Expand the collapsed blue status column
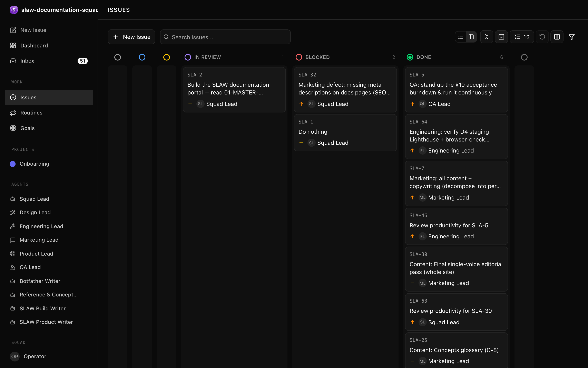This screenshot has height=368, width=588. coord(142,57)
